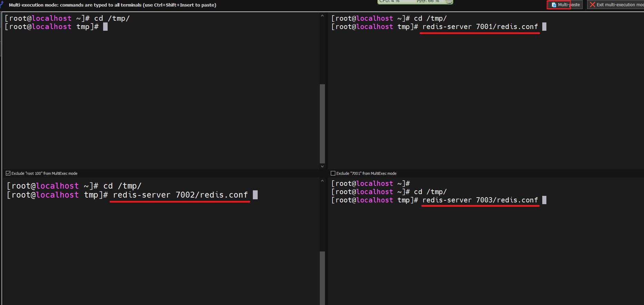The image size is (644, 305).
Task: Click the redis-server 7003/redis.conf command text
Action: coord(480,200)
